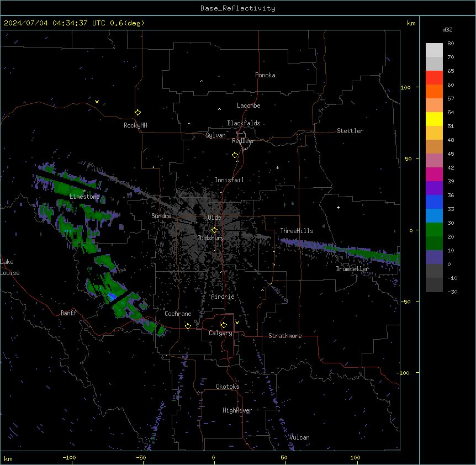Select the Sylvan label
The width and height of the screenshot is (476, 465).
pyautogui.click(x=215, y=135)
